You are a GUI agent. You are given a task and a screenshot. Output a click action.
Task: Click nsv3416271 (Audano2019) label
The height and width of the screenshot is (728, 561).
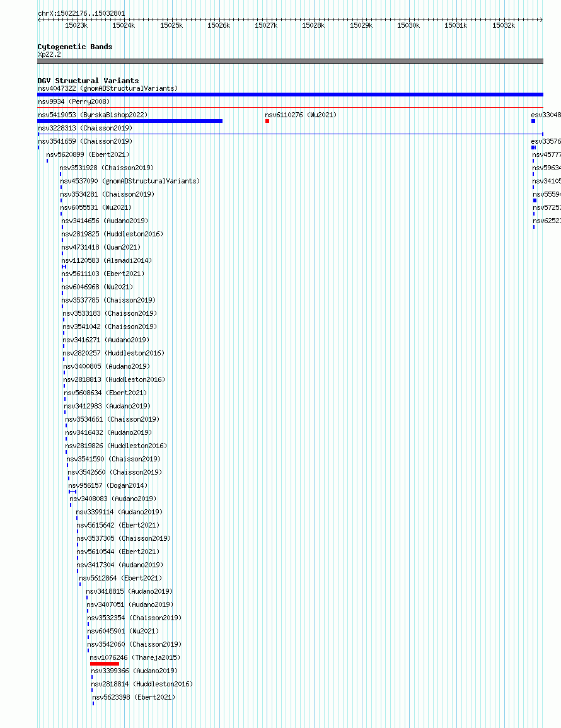[x=107, y=340]
